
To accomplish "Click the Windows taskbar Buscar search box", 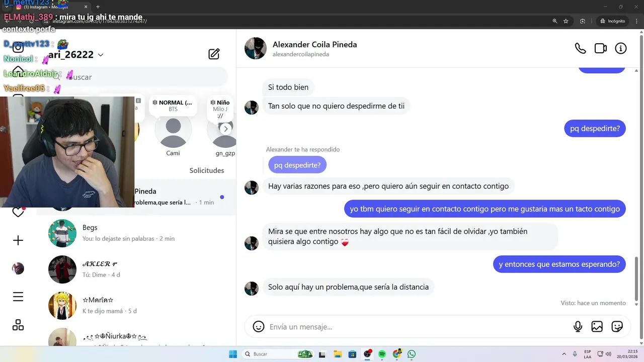I will click(x=278, y=354).
